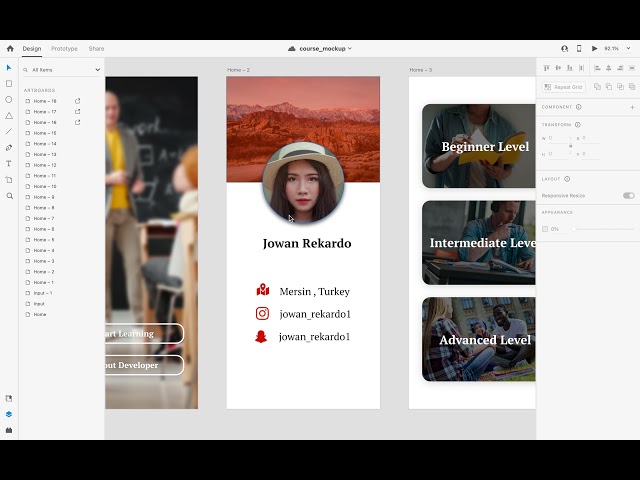Click the Home – 2 artboard title on canvas
The height and width of the screenshot is (480, 640).
coord(238,70)
